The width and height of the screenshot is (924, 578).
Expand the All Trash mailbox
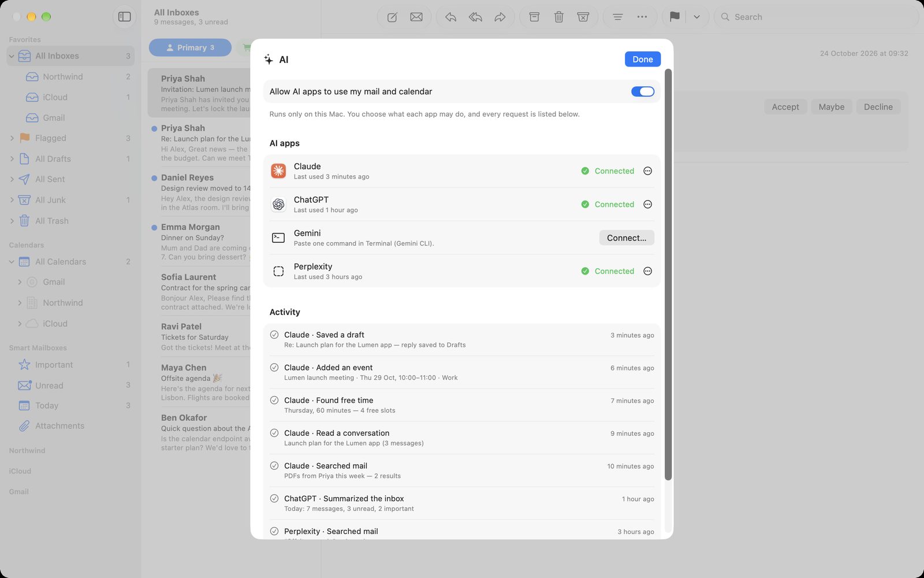pyautogui.click(x=12, y=221)
